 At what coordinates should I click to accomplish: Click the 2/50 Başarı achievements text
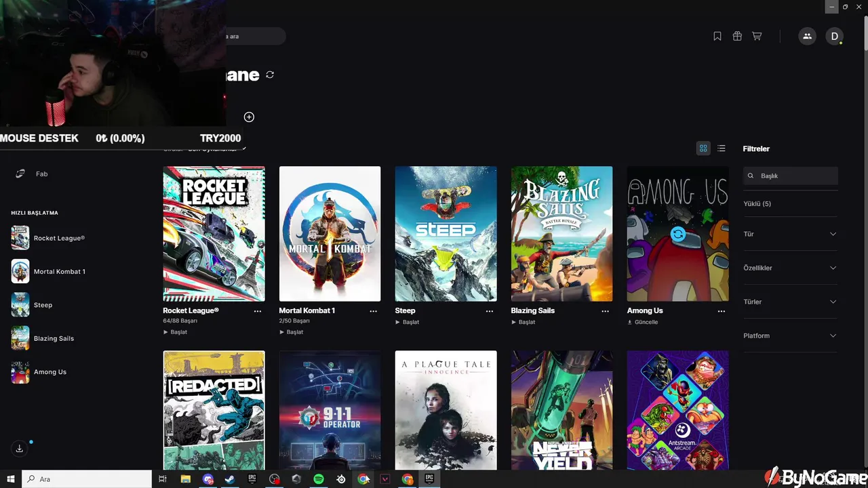[x=294, y=321]
